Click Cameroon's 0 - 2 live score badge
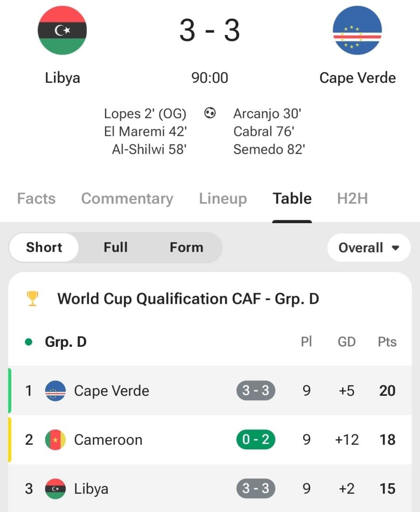Viewport: 420px width, 512px height. click(x=256, y=440)
